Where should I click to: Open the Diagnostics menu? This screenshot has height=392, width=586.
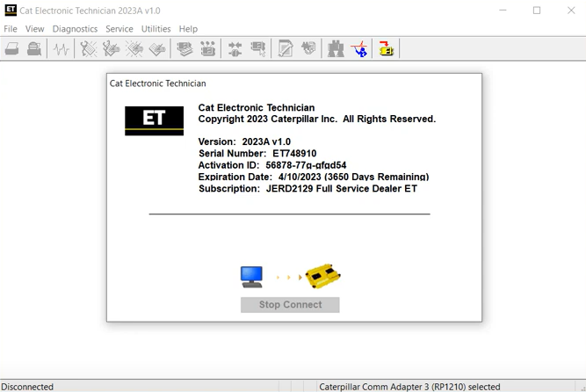point(75,29)
